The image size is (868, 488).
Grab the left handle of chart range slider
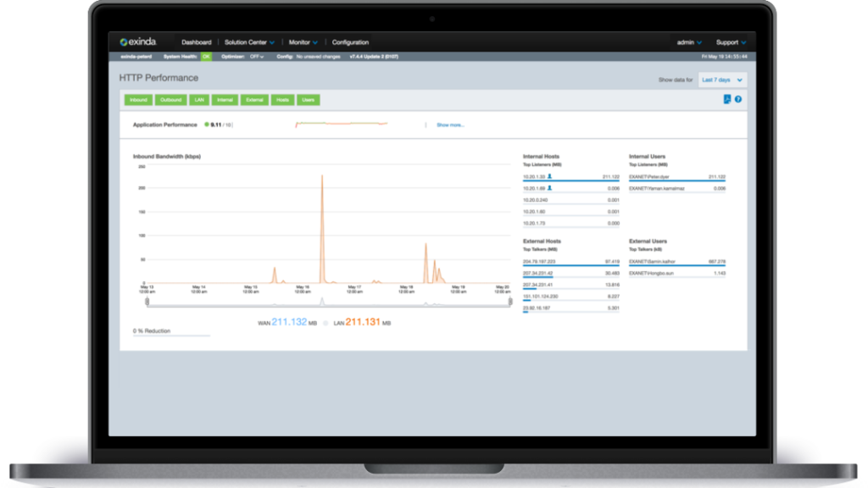click(x=147, y=302)
